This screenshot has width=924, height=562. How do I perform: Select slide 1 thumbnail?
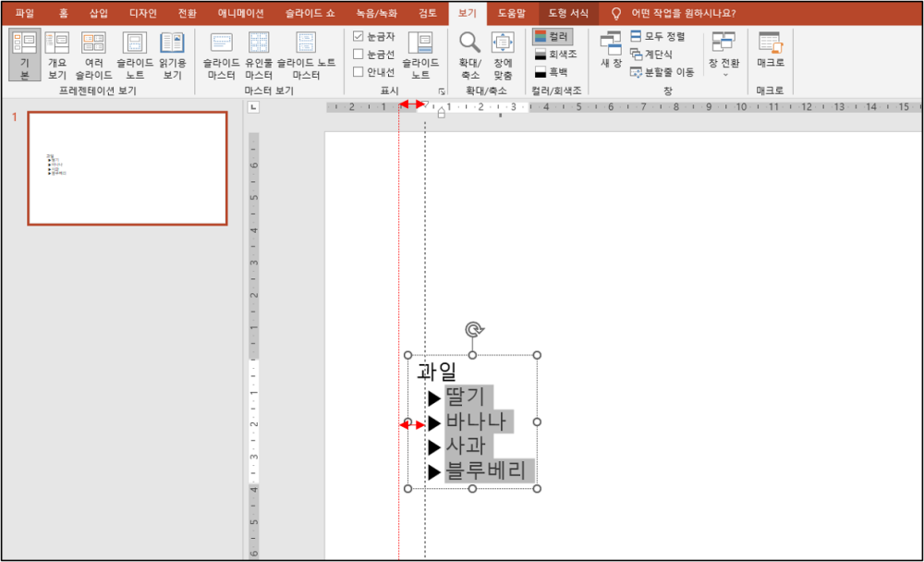tap(128, 168)
